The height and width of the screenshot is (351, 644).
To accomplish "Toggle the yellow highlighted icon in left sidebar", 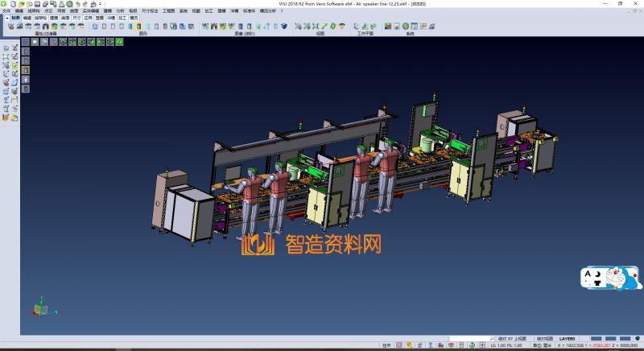I will tap(25, 70).
